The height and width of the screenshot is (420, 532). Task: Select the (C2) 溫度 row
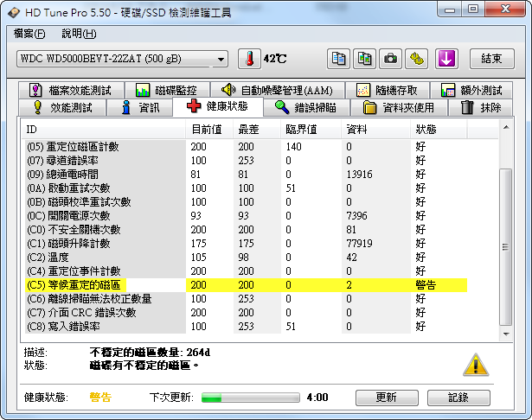point(246,258)
